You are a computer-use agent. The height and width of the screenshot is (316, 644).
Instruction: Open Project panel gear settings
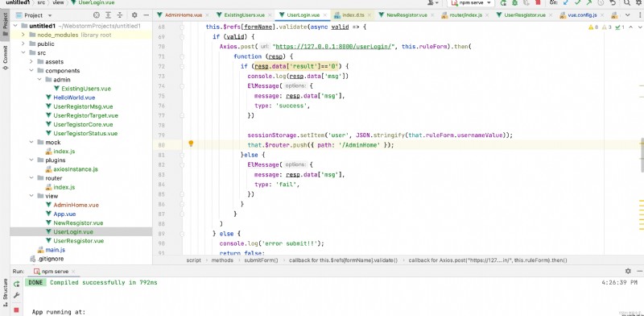(134, 15)
